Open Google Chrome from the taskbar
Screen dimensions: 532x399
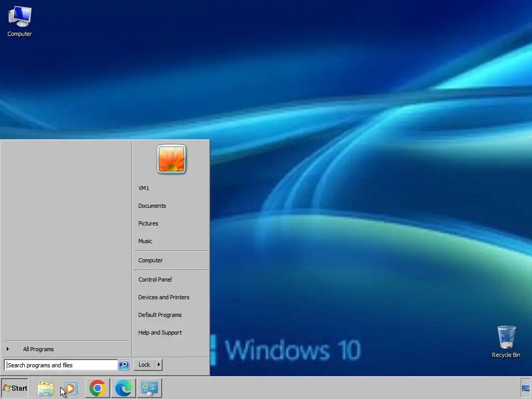[98, 388]
